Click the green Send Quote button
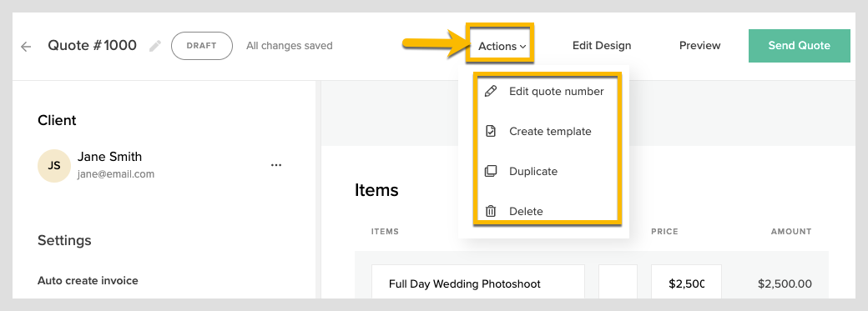The height and width of the screenshot is (311, 868). [x=799, y=46]
